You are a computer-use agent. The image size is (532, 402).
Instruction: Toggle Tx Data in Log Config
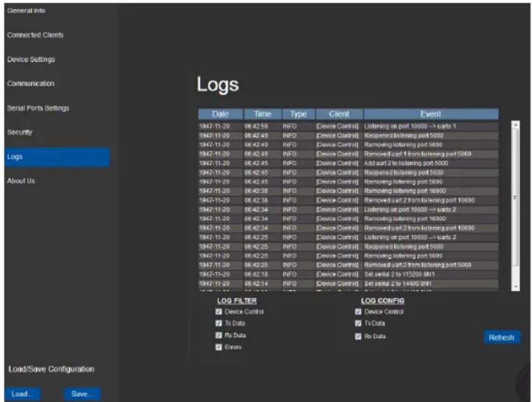pyautogui.click(x=358, y=323)
